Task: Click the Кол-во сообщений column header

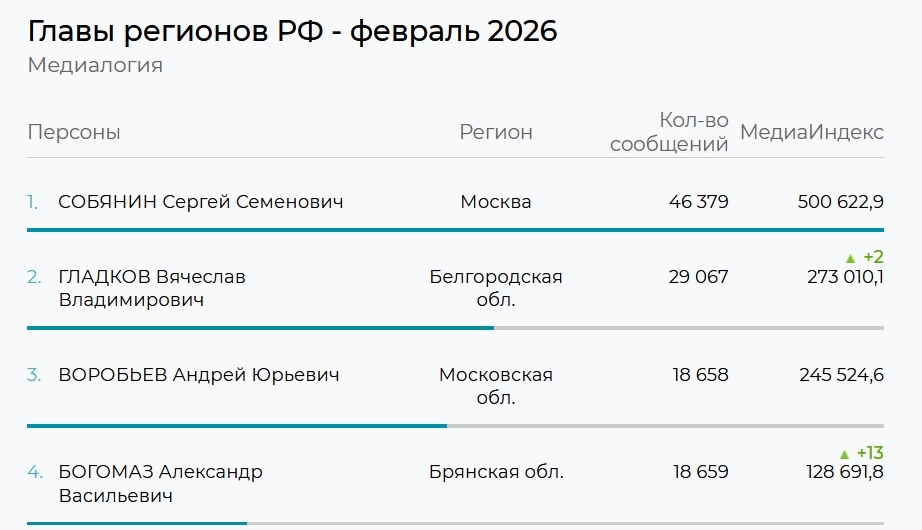Action: pos(669,132)
